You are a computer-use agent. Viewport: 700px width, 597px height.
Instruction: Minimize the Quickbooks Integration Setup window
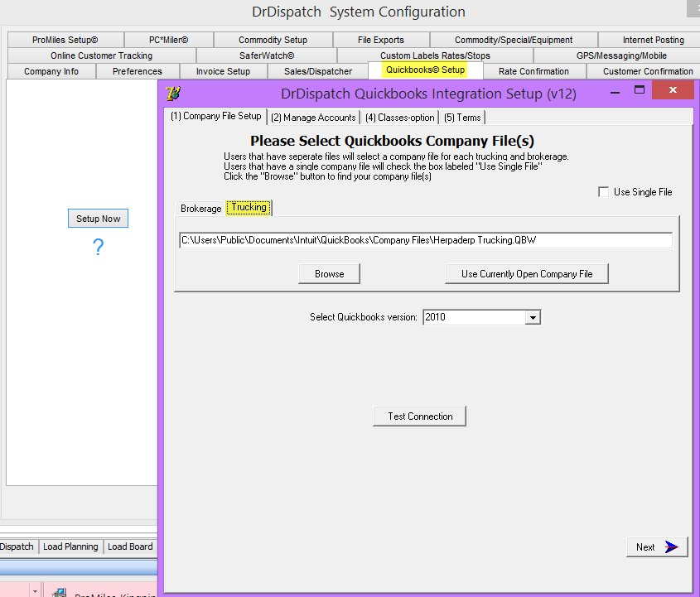point(615,93)
